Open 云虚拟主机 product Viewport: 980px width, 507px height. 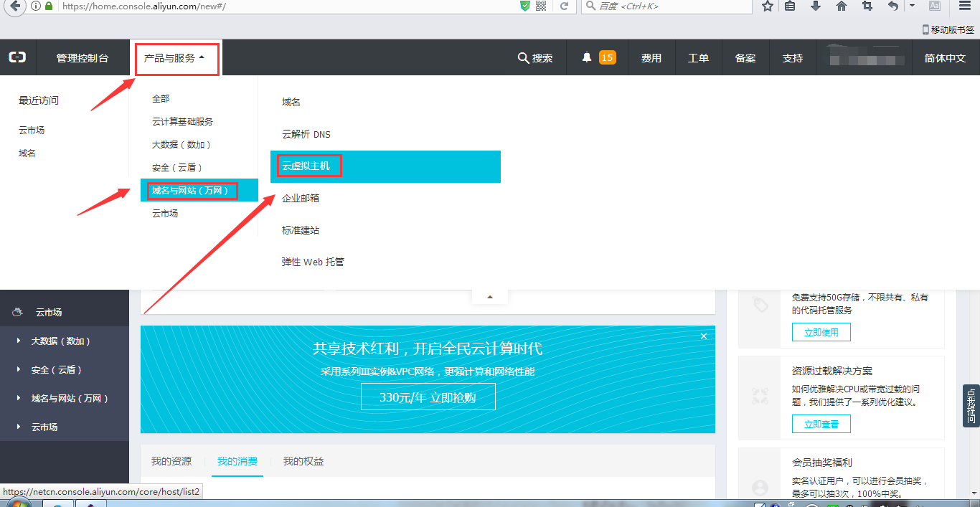(x=385, y=166)
